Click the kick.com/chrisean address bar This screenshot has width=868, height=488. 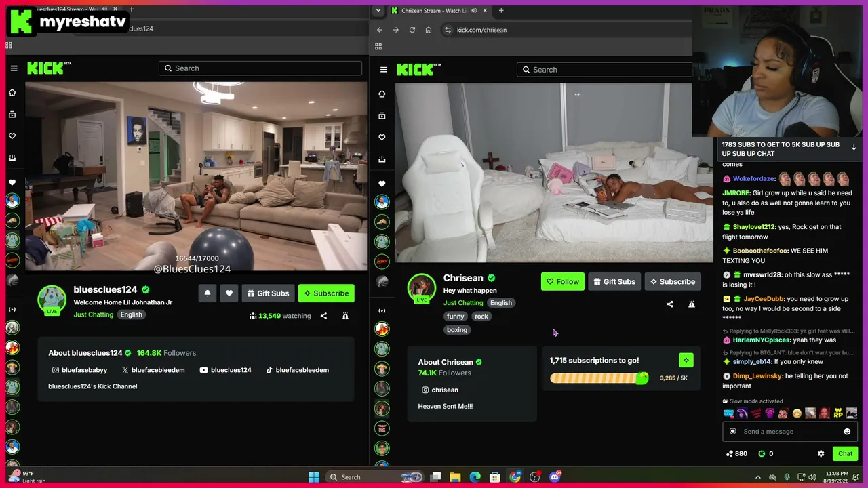click(566, 30)
